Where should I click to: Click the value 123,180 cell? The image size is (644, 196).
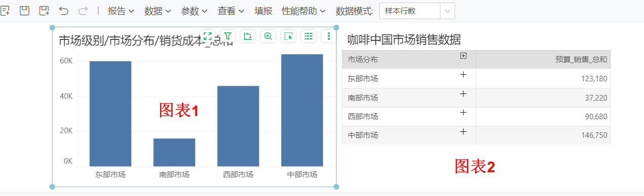tap(543, 78)
